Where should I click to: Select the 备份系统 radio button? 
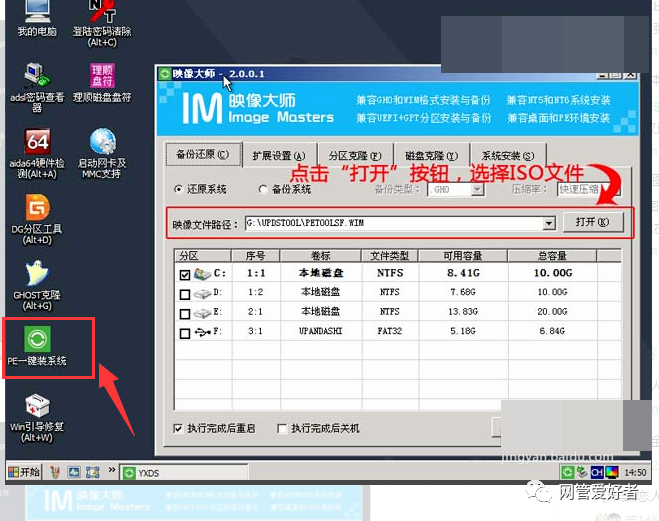[x=263, y=189]
